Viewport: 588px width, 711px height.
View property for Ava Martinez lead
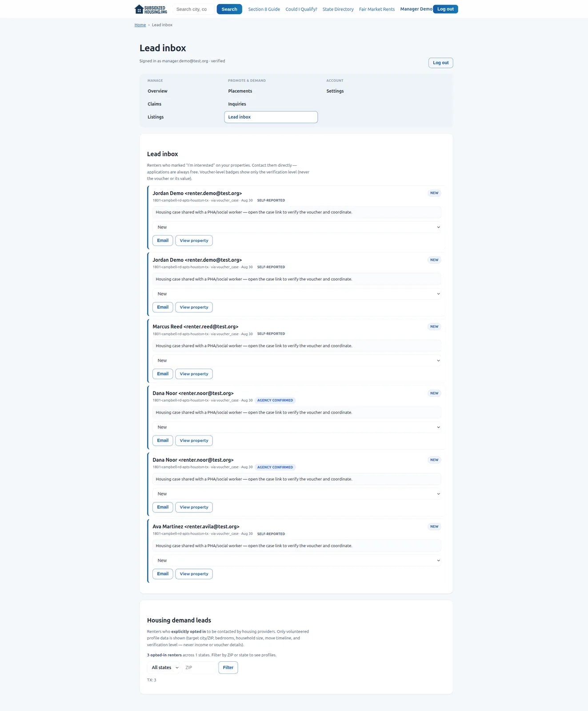[194, 574]
